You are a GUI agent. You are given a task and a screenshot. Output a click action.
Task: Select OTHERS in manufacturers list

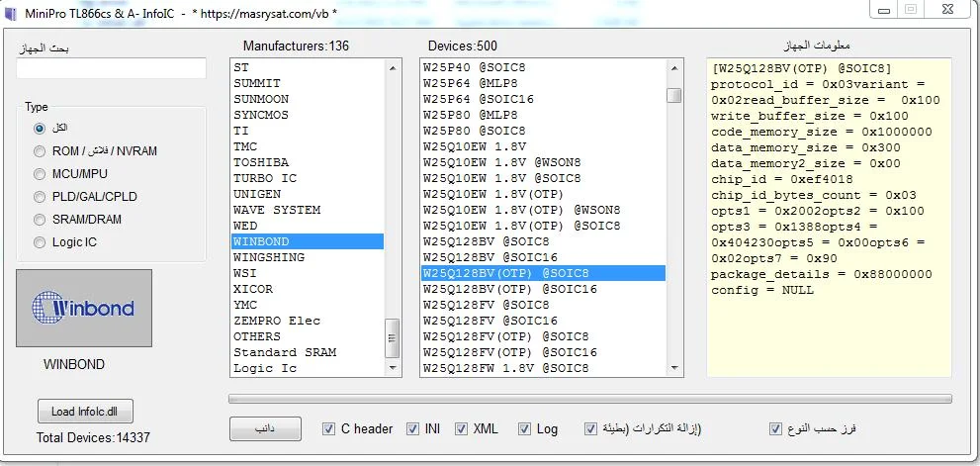[308, 336]
